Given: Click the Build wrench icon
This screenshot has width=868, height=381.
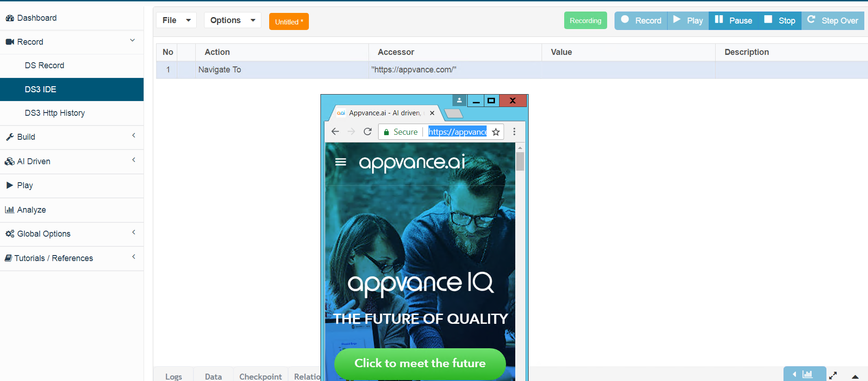Looking at the screenshot, I should coord(10,137).
